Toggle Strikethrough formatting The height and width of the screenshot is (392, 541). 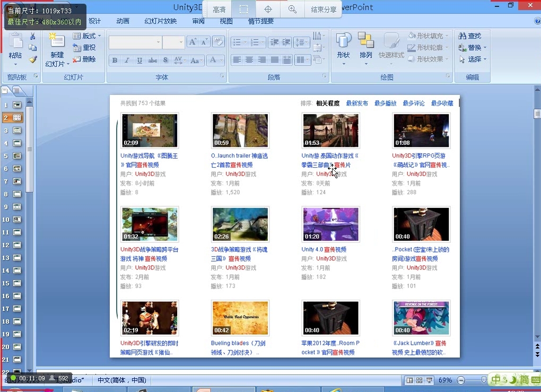click(x=153, y=60)
